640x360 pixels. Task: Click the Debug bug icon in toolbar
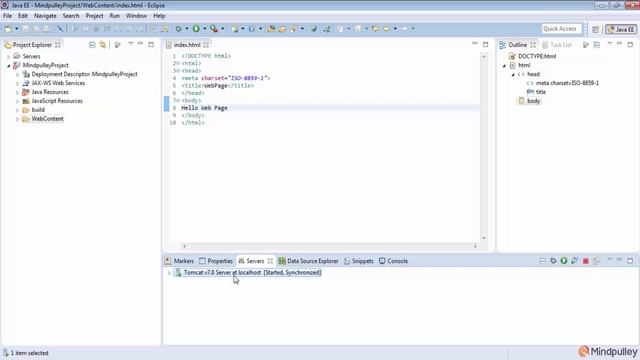[x=178, y=29]
